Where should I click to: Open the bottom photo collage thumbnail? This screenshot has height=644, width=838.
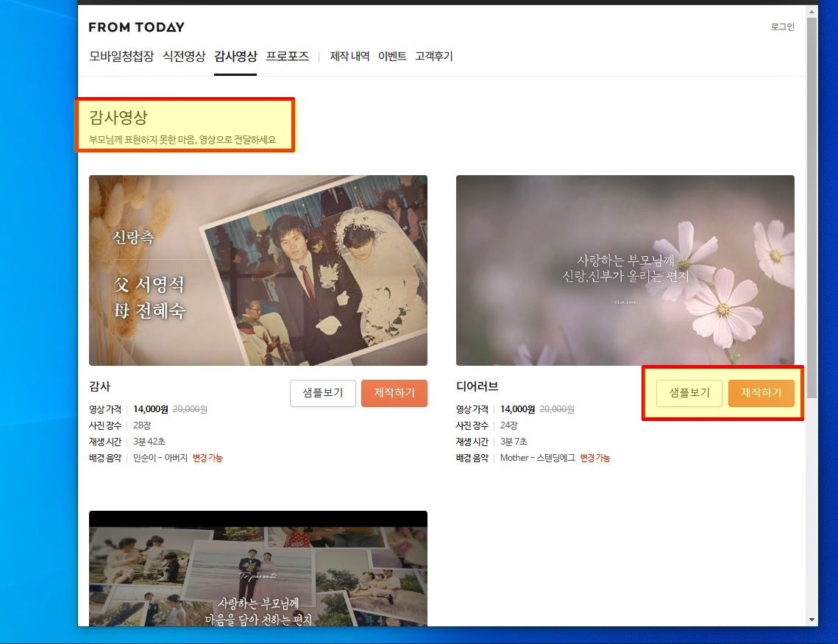tap(258, 569)
